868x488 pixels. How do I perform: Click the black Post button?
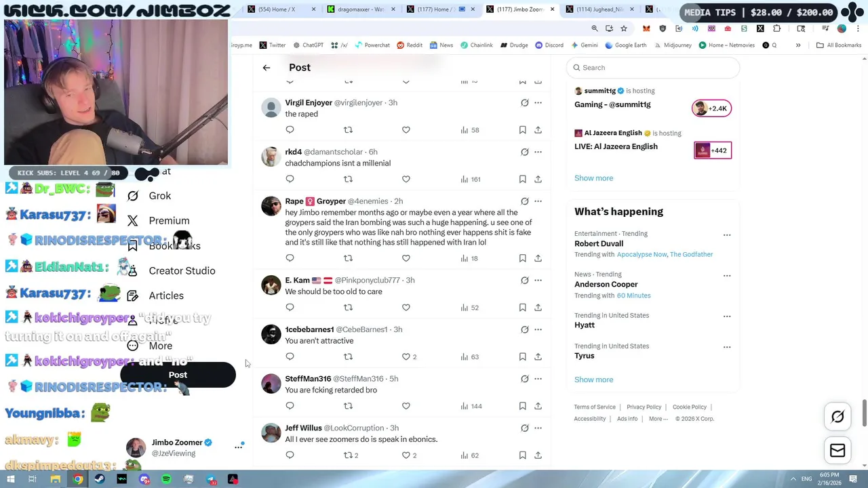point(178,375)
